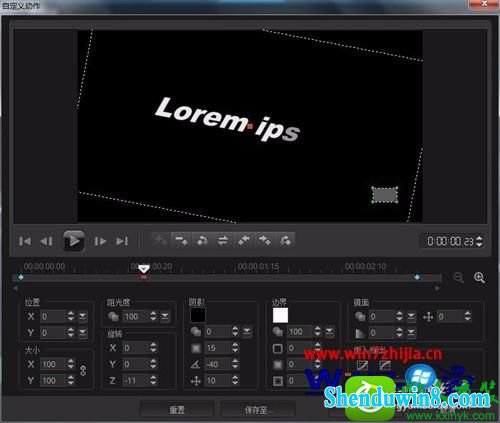Zoom in the key frame timeline
The image size is (500, 423).
pos(479,277)
